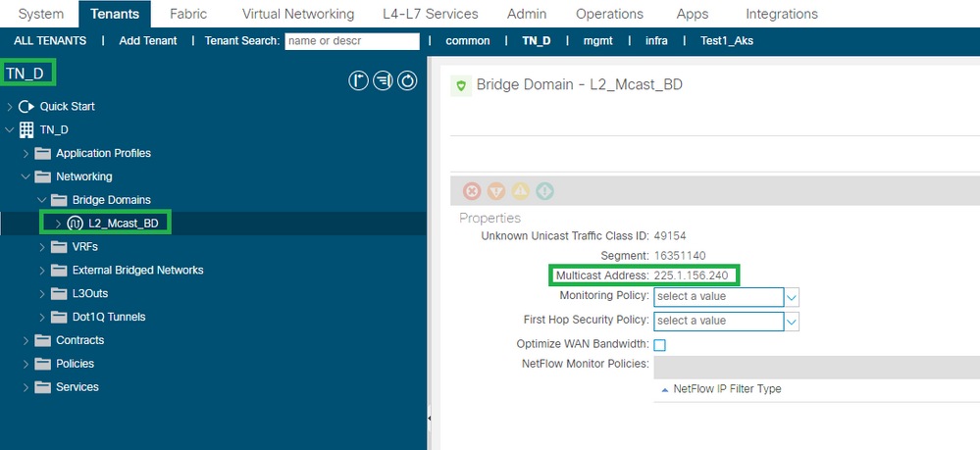Open the mgmt tenant link

(598, 40)
